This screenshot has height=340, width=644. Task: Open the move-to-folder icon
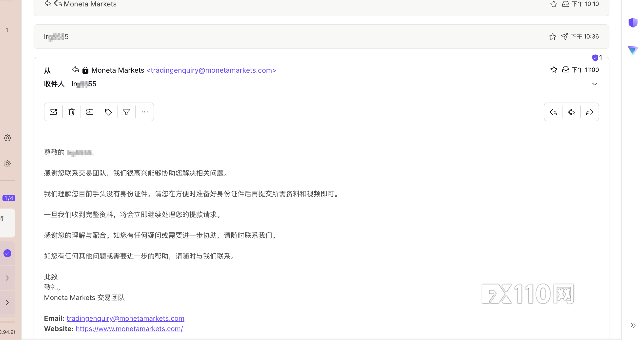click(90, 112)
